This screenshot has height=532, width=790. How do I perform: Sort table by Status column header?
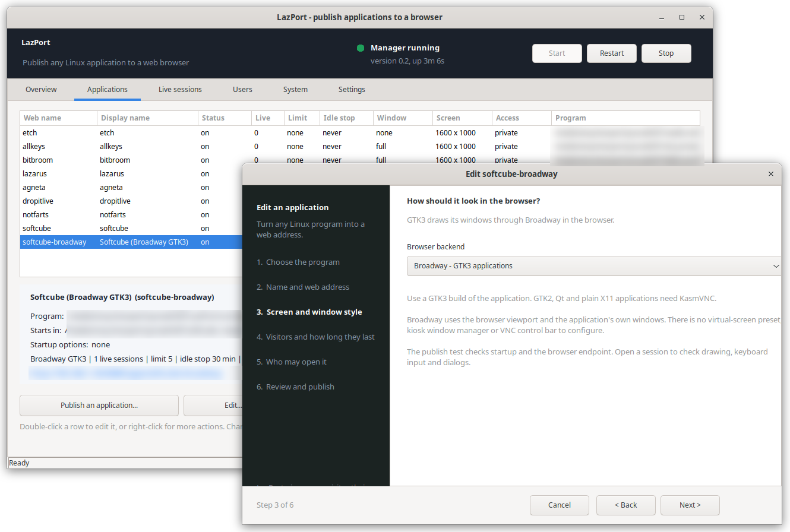click(x=225, y=118)
